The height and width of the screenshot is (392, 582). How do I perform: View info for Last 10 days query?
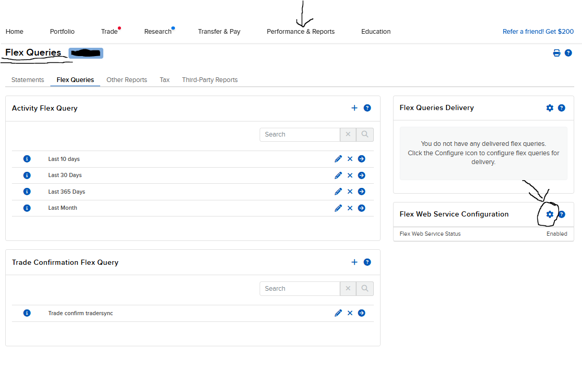[27, 159]
